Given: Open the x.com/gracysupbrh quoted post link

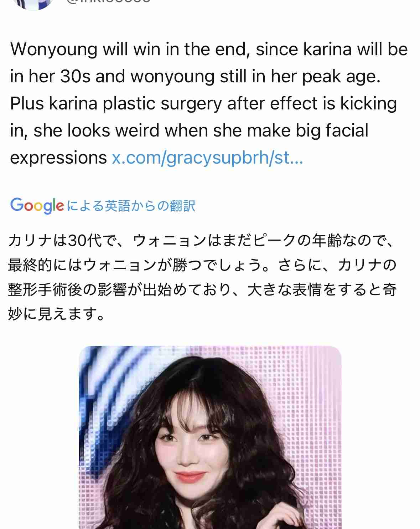Looking at the screenshot, I should click(x=208, y=158).
